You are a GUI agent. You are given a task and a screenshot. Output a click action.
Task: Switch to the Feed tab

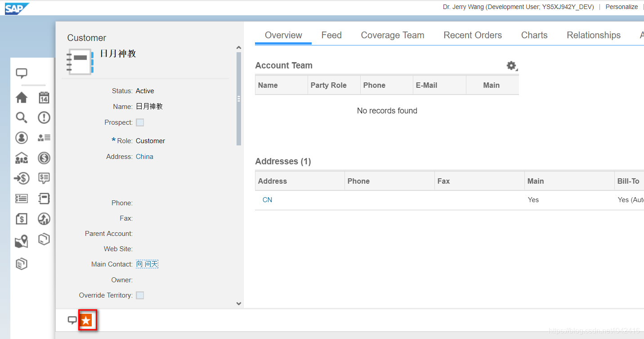pos(331,35)
